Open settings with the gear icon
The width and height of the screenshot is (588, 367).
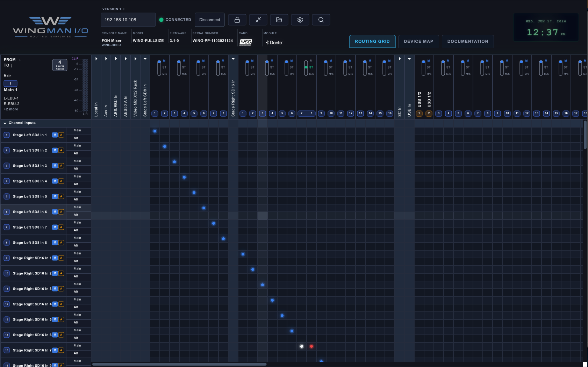click(x=300, y=20)
